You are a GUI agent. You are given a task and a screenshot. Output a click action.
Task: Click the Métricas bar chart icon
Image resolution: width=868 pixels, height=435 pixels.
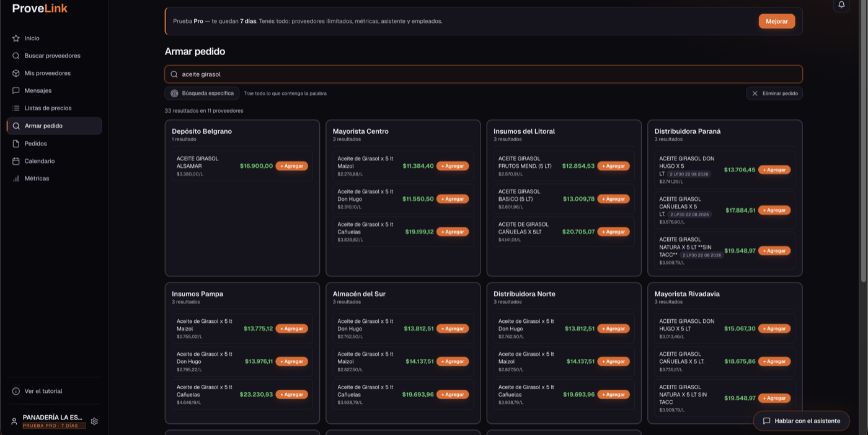click(x=16, y=178)
